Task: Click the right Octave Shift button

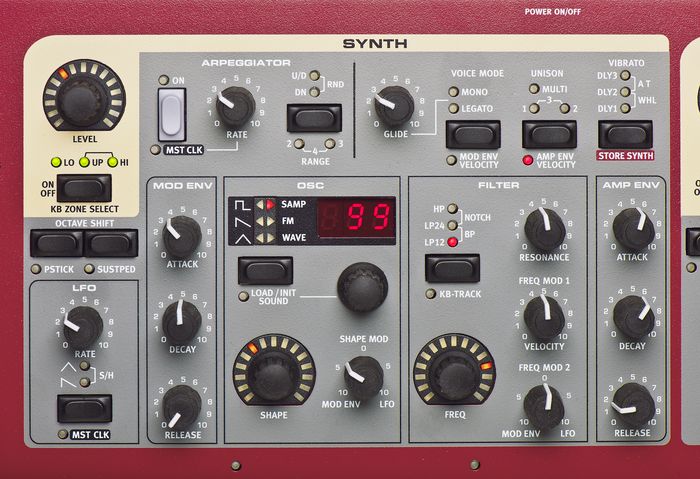Action: click(x=111, y=243)
